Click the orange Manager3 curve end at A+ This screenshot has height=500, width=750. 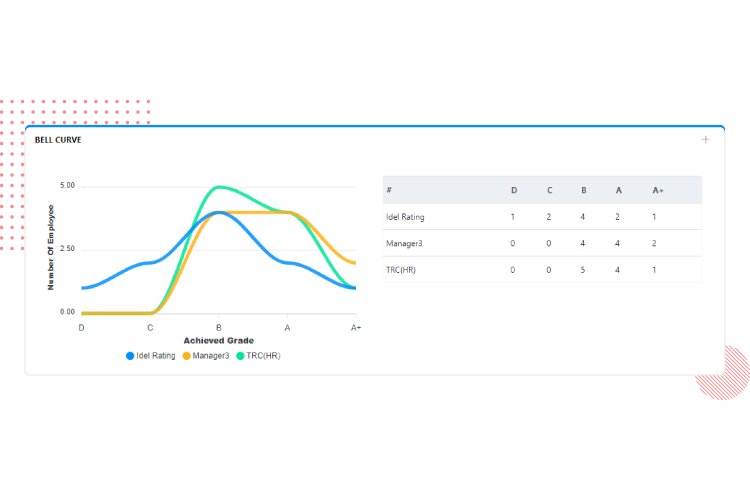tap(354, 262)
